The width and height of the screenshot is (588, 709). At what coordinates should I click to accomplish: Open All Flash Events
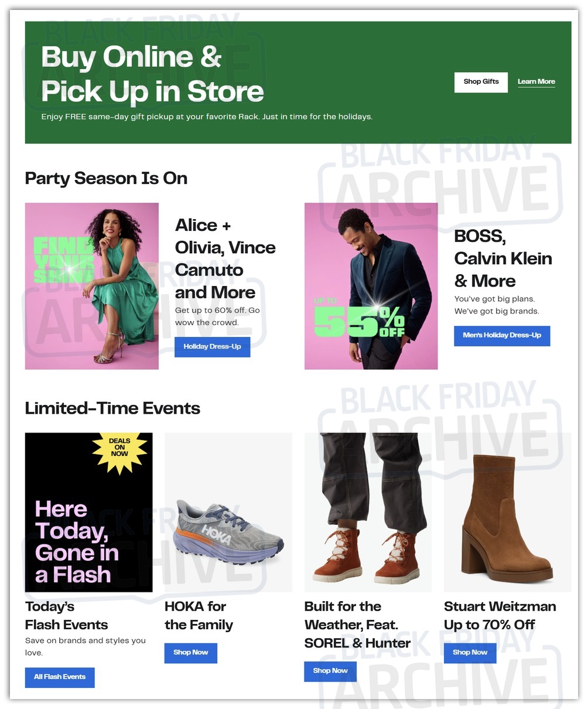pos(60,677)
